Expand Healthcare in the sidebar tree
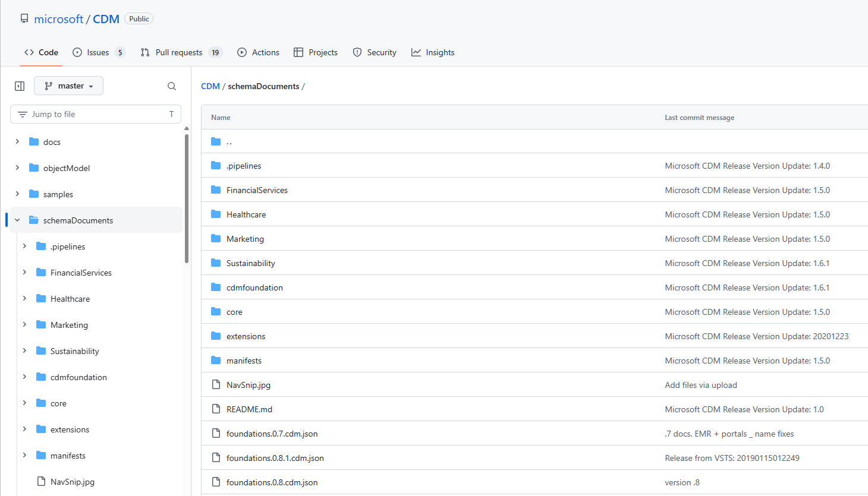 (x=24, y=299)
